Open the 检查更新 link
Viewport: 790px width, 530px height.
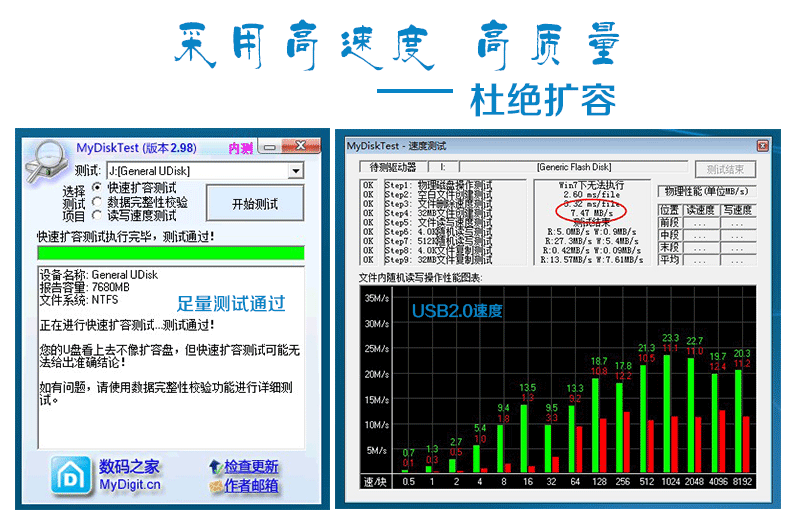point(251,467)
